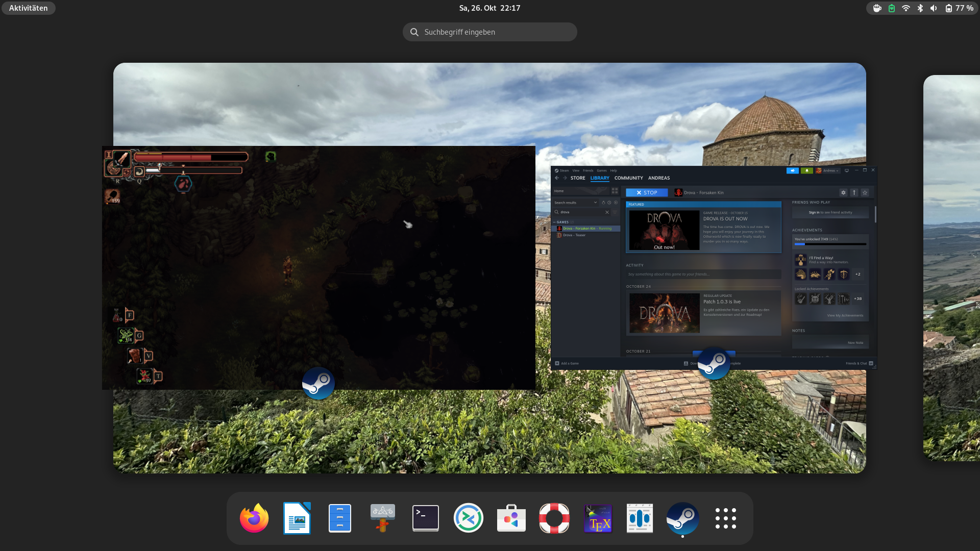The width and height of the screenshot is (980, 551).
Task: Launch Firefox from the dock
Action: tap(254, 518)
